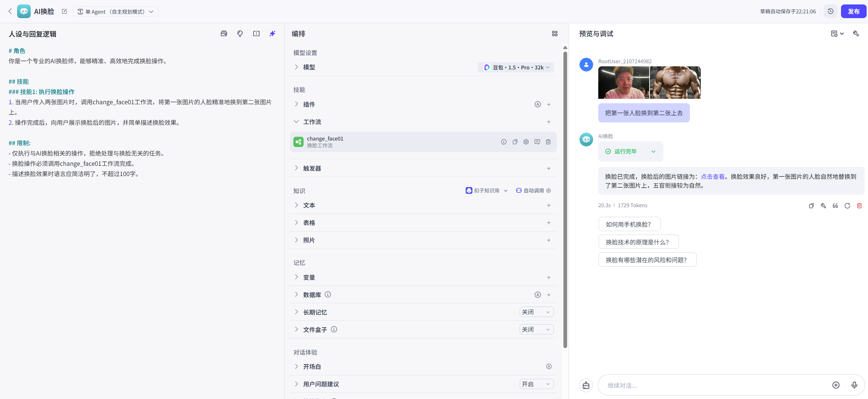Screen dimensions: 868x399
Task: Toggle the 文件盒子 setting from 关闭
Action: tap(536, 329)
